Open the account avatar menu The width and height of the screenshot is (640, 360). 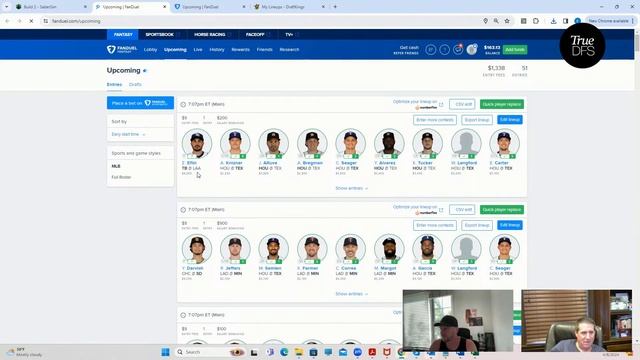point(472,50)
